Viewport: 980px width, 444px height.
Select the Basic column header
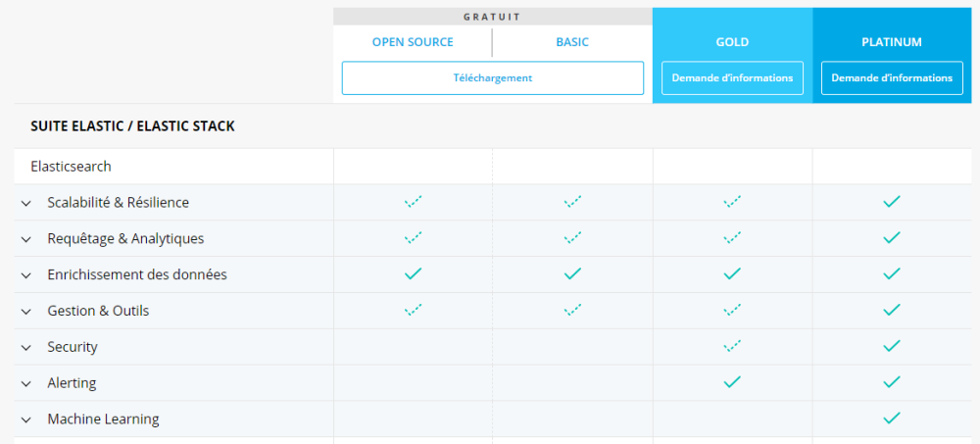click(572, 42)
